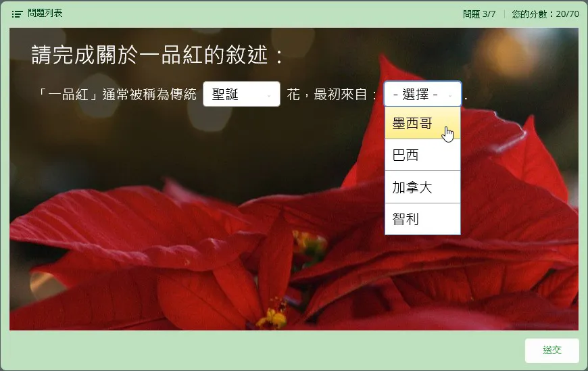Click the text 花，最初來自
The height and width of the screenshot is (371, 588).
tap(331, 95)
